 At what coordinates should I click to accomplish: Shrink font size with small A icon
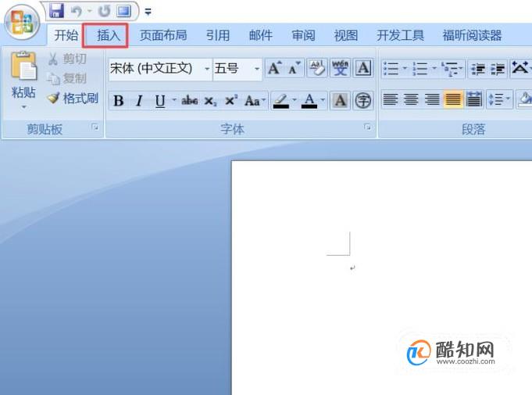click(x=294, y=68)
